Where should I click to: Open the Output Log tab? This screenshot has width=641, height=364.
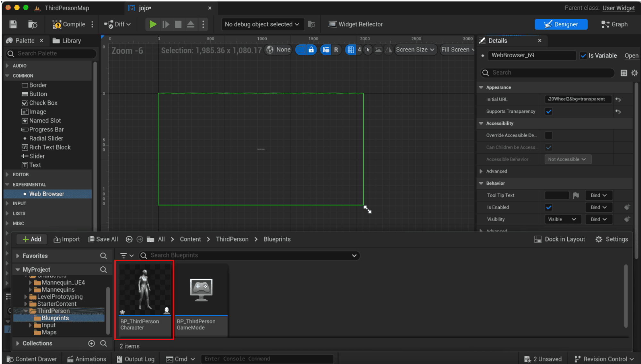[x=136, y=359]
